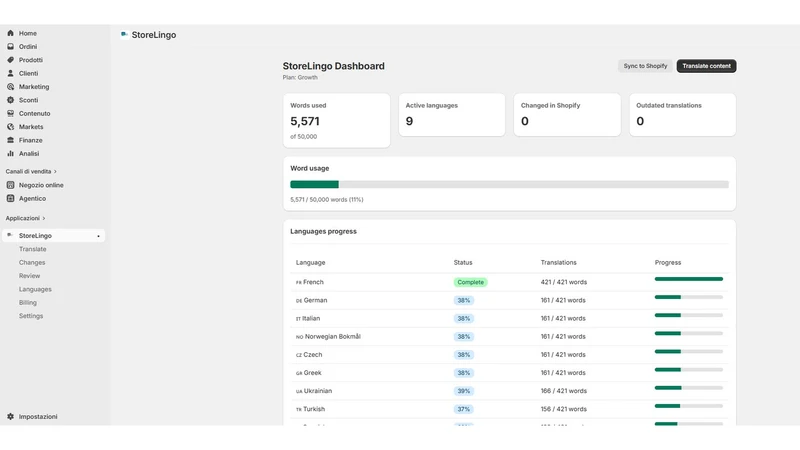Image resolution: width=800 pixels, height=450 pixels.
Task: Select the French language row
Action: coord(509,282)
